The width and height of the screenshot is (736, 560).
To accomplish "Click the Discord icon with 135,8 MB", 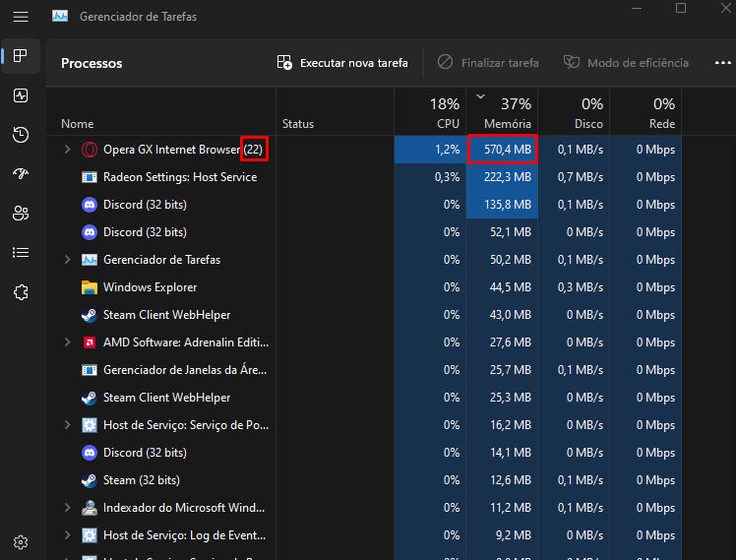I will click(x=90, y=205).
